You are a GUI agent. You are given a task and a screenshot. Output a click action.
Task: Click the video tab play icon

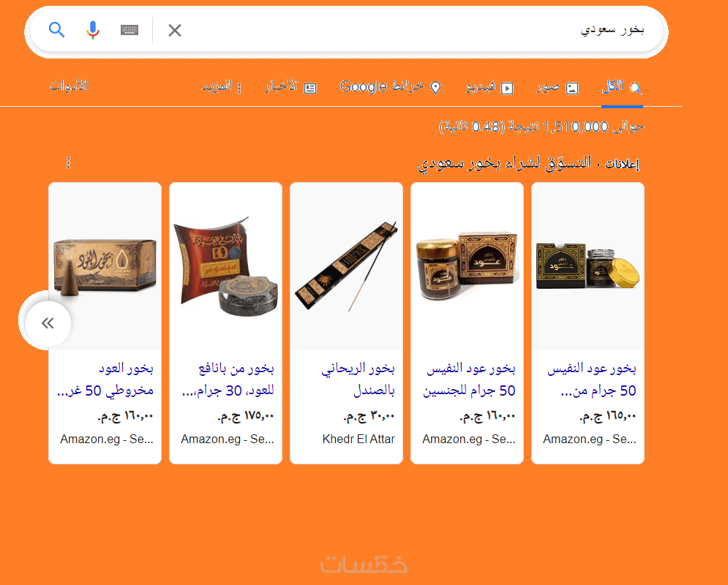pyautogui.click(x=507, y=88)
